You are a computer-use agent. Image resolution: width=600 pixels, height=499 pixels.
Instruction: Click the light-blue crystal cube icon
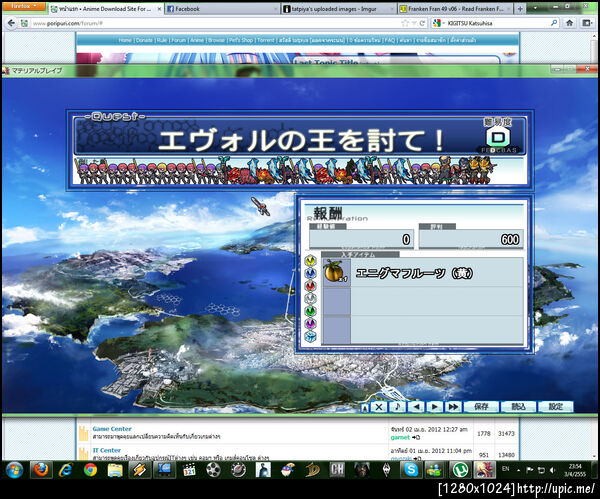pyautogui.click(x=311, y=336)
